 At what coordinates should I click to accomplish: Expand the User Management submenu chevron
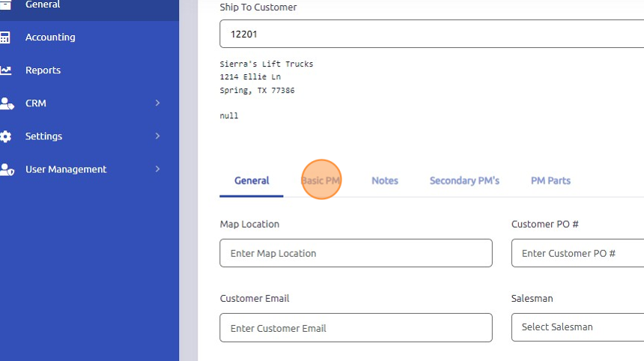pos(157,169)
